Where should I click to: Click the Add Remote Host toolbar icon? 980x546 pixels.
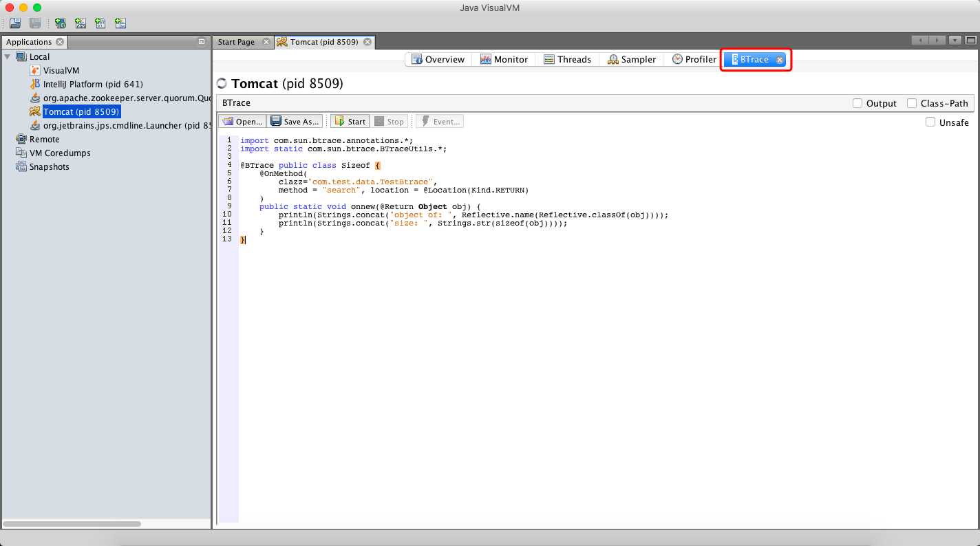(61, 23)
